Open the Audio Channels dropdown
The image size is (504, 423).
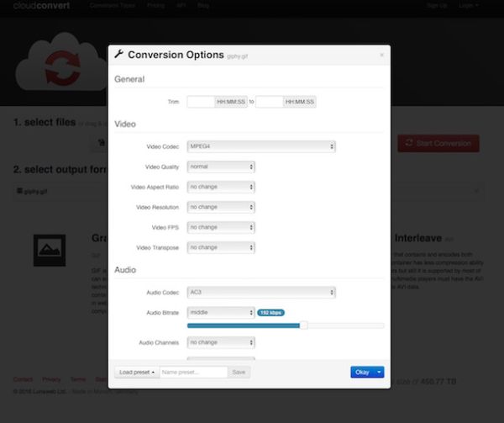[221, 342]
